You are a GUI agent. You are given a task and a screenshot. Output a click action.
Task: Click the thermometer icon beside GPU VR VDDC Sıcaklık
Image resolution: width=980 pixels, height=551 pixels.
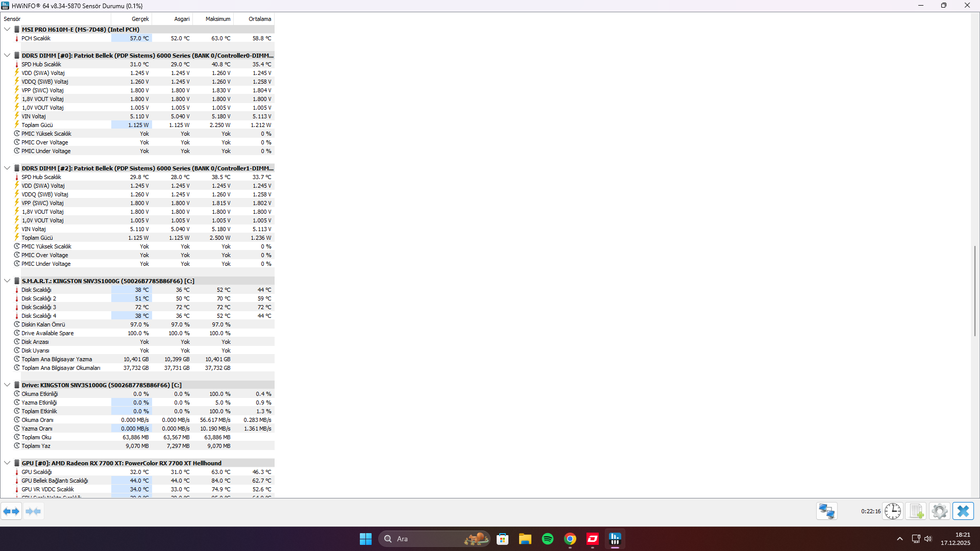coord(17,489)
